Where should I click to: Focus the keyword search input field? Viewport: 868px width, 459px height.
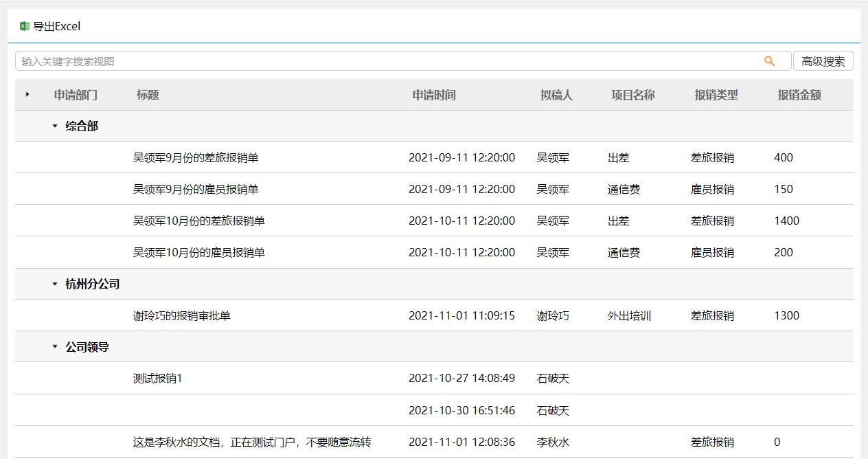(x=385, y=61)
